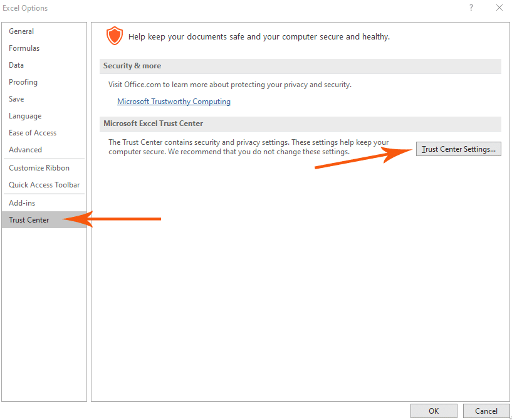This screenshot has height=420, width=512.
Task: Open the Microsoft Trustworthy Computing link
Action: click(174, 101)
